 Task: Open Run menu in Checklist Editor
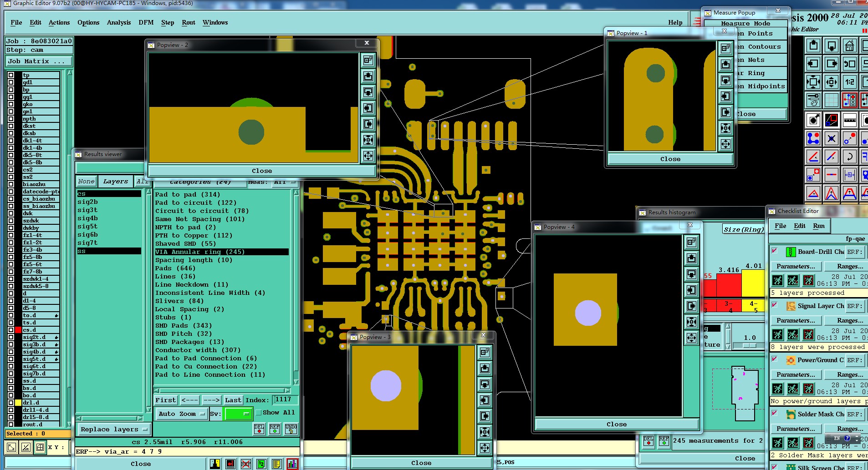tap(819, 226)
